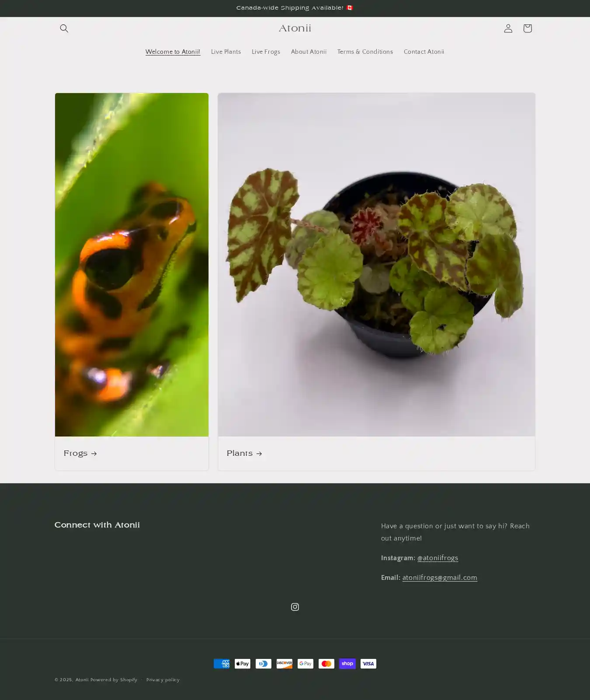The height and width of the screenshot is (700, 590).
Task: Open the About Atonii page
Action: 309,52
